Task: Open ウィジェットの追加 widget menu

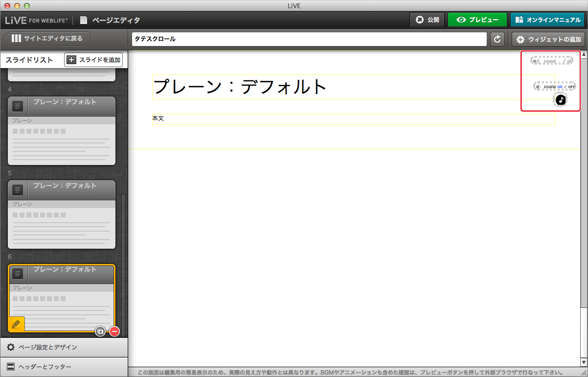Action: (548, 39)
